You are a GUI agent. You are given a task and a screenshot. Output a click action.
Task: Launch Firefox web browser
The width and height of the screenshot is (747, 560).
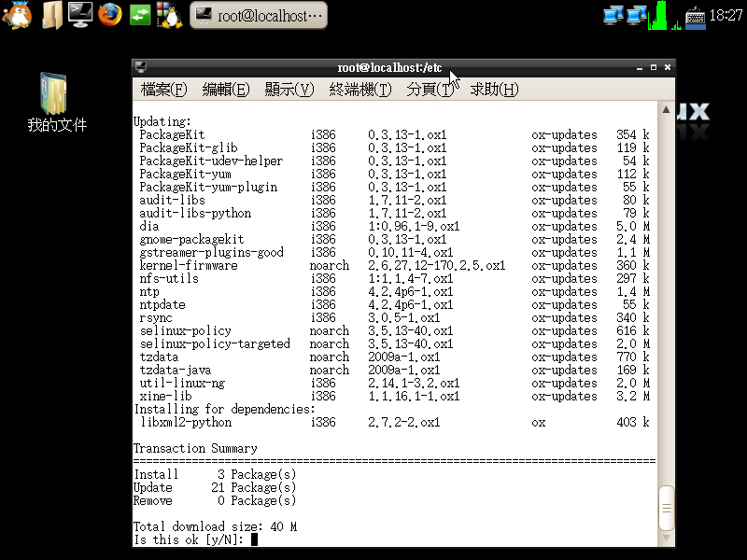point(110,14)
